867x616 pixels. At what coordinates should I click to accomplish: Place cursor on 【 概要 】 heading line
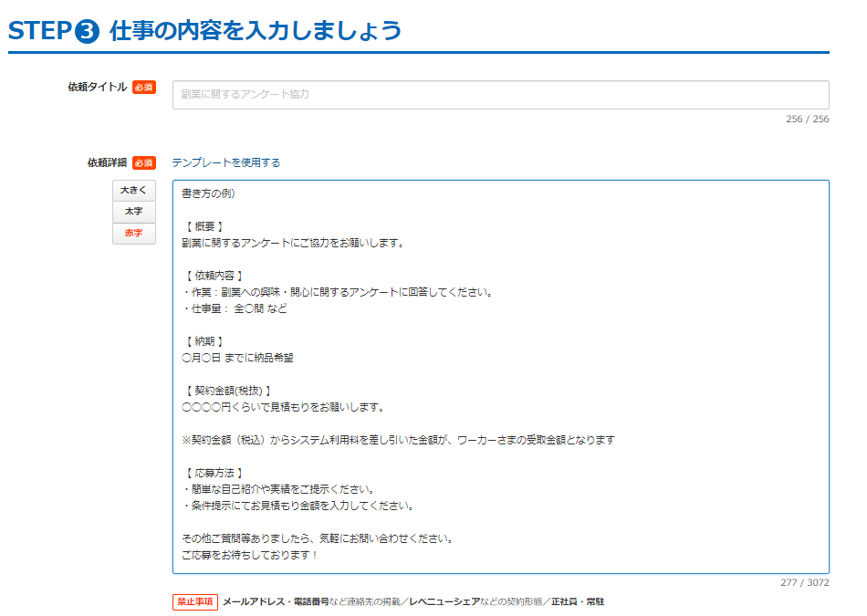[x=203, y=226]
